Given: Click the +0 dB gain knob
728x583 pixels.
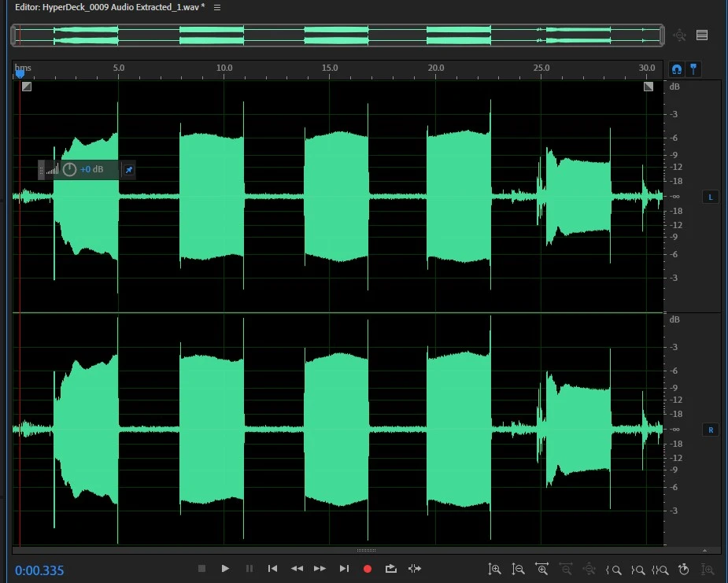Looking at the screenshot, I should (x=69, y=169).
